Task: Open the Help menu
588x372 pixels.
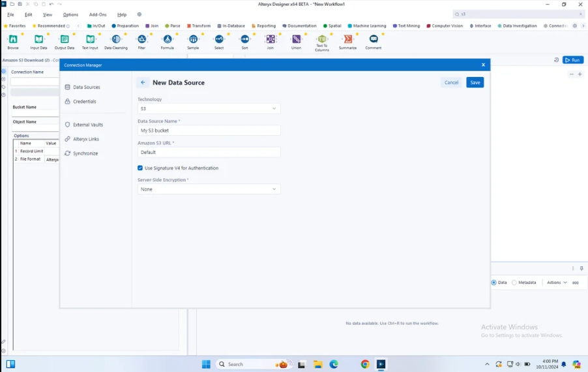Action: (122, 14)
